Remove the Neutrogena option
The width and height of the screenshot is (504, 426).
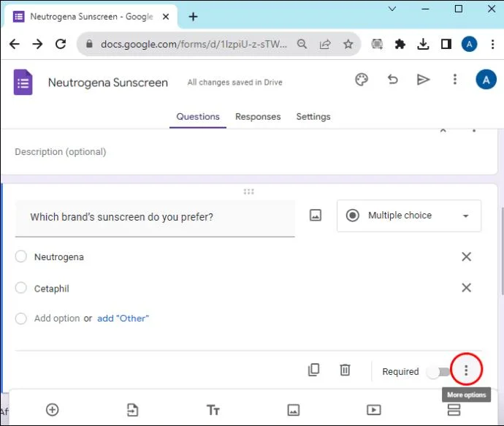click(x=467, y=256)
